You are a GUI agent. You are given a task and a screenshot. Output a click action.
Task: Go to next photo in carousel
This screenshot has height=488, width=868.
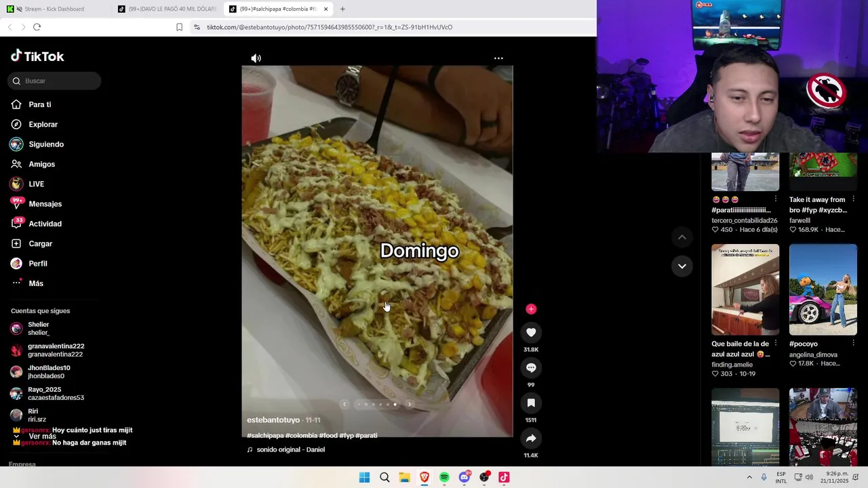(409, 404)
